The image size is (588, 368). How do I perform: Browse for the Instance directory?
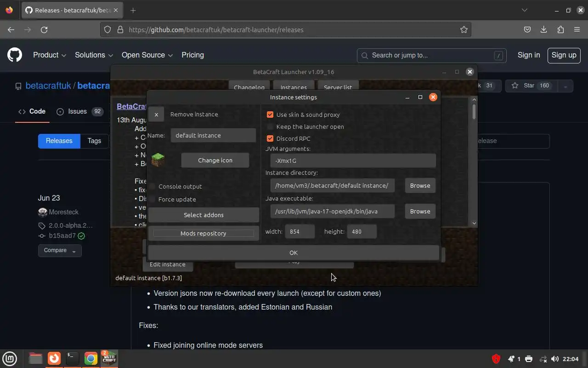pyautogui.click(x=420, y=185)
